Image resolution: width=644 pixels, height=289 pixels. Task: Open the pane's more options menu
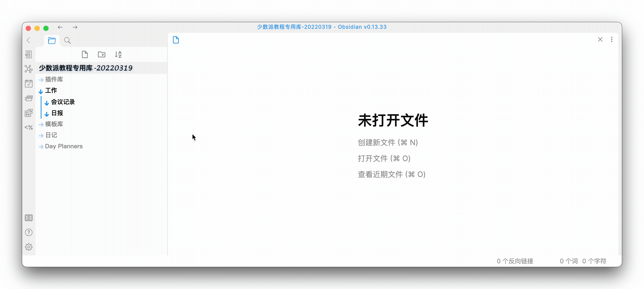[x=612, y=40]
